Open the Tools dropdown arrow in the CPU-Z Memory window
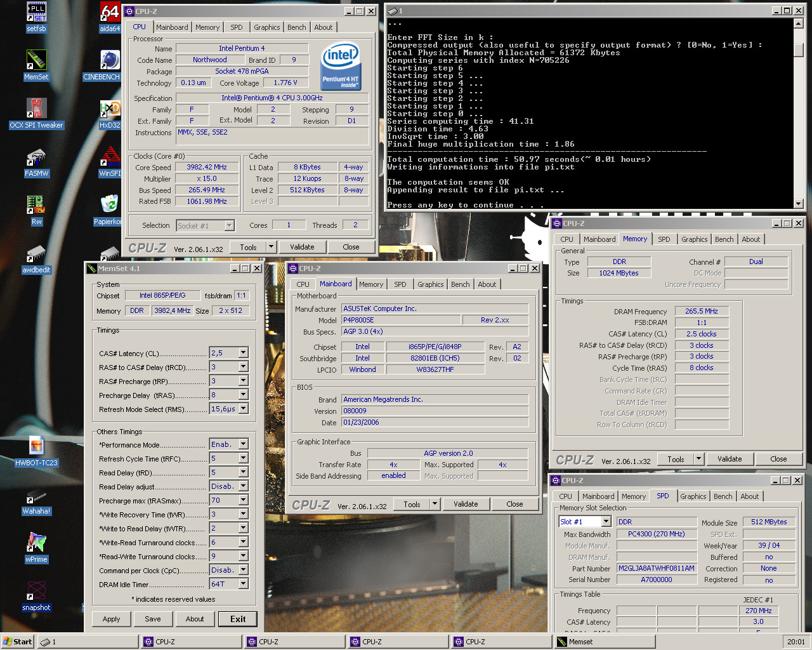The height and width of the screenshot is (650, 812). (x=699, y=459)
